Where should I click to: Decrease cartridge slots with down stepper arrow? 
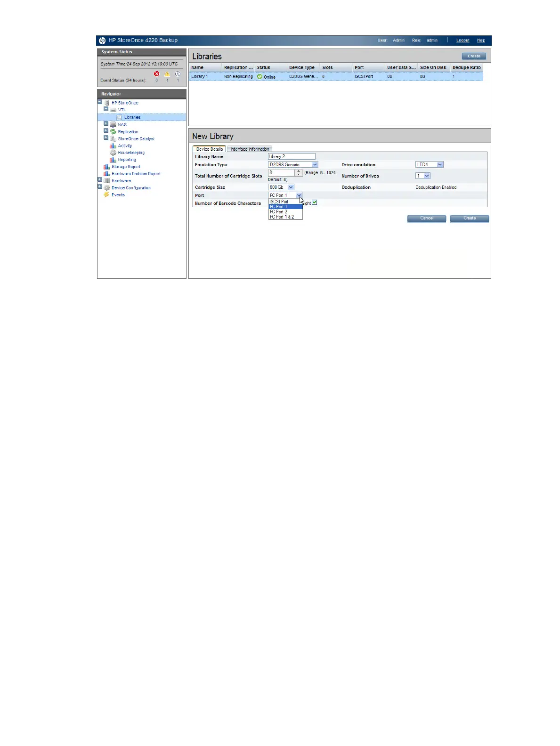(299, 175)
